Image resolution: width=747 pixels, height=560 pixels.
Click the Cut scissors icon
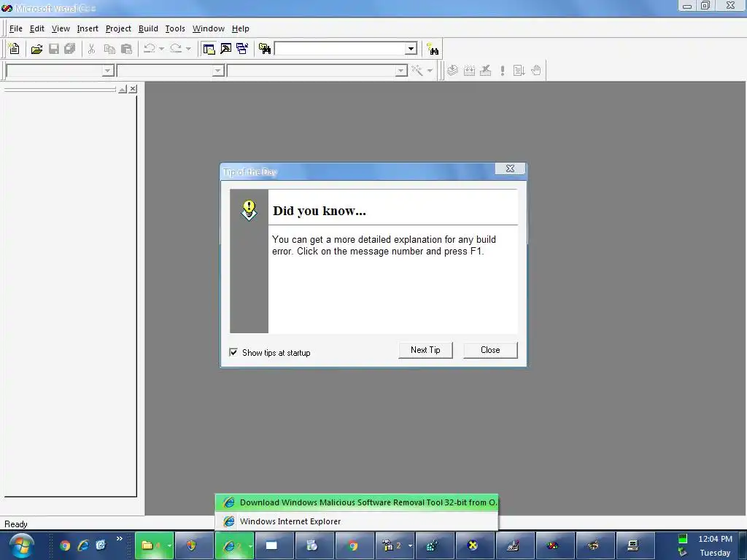91,49
